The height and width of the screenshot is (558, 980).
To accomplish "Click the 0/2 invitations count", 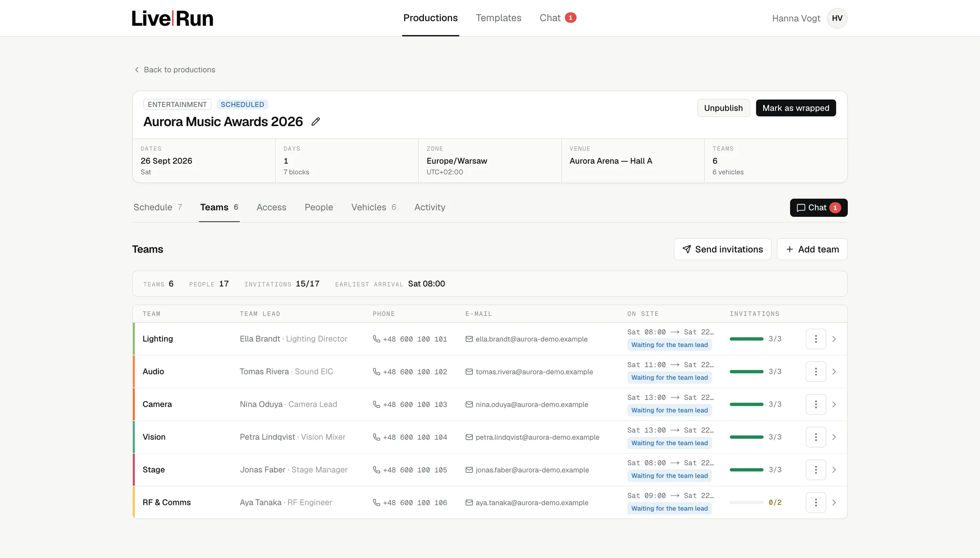I will 775,502.
